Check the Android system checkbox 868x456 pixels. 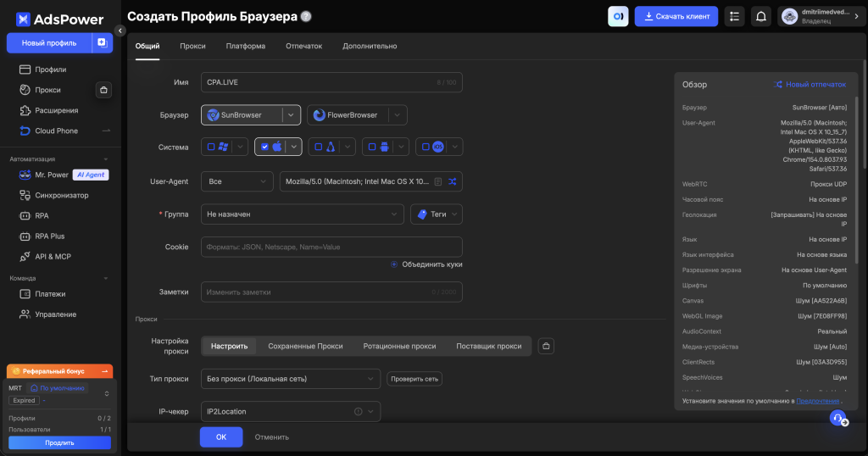(372, 147)
